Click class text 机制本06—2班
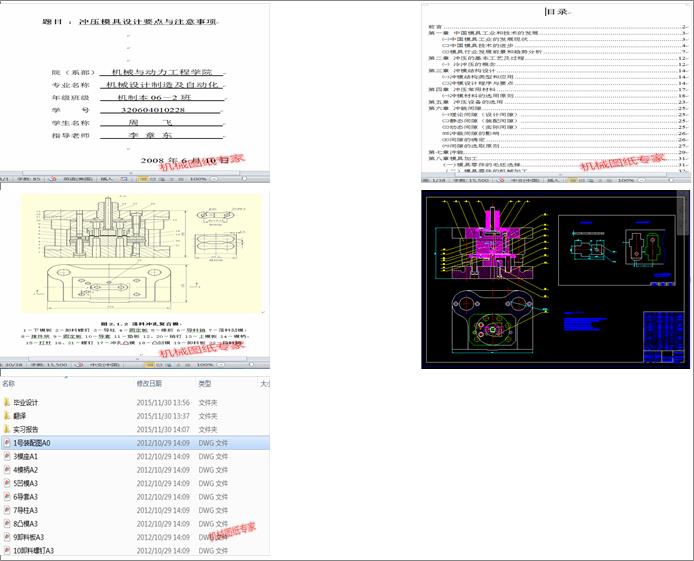The width and height of the screenshot is (694, 561). point(154,97)
